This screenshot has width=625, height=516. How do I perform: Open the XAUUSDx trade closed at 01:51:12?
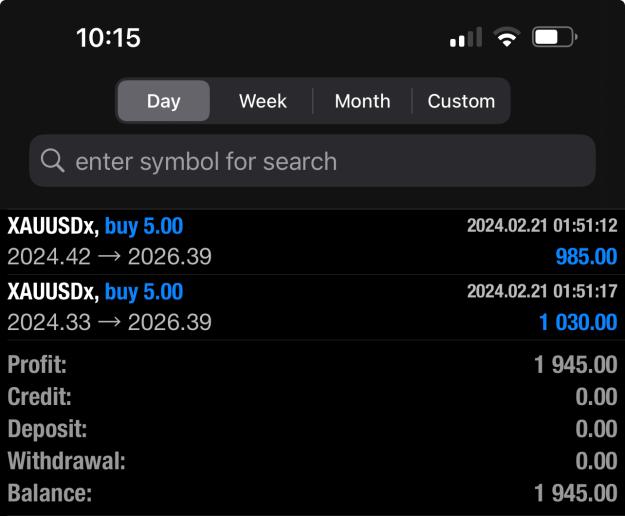[x=312, y=241]
